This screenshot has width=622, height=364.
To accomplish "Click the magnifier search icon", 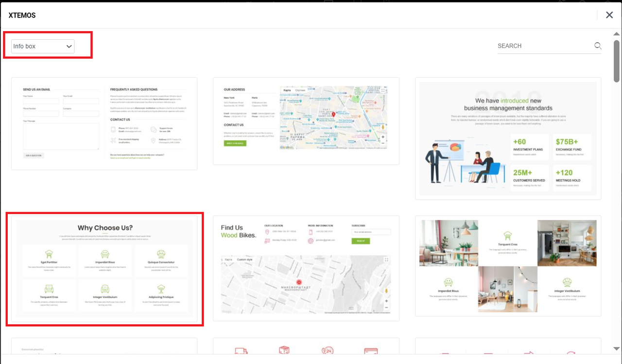I will point(598,46).
